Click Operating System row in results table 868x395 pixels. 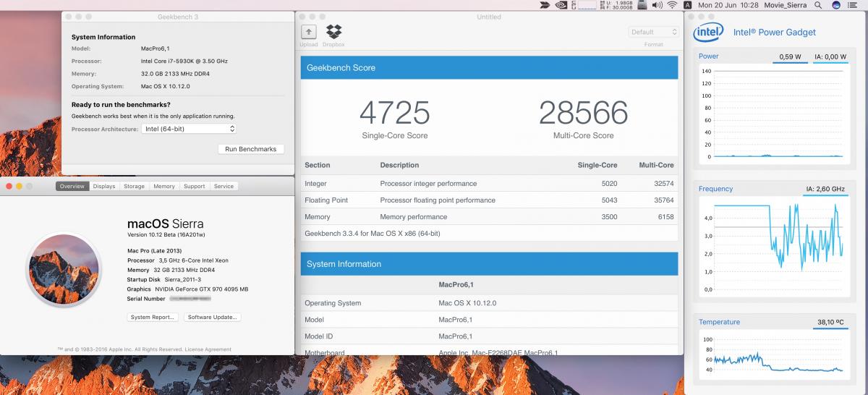tap(490, 302)
